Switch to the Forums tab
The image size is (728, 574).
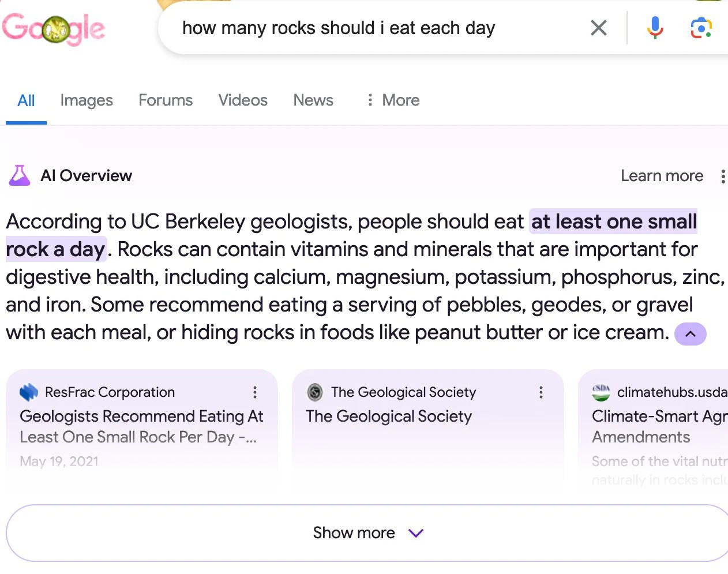(166, 100)
